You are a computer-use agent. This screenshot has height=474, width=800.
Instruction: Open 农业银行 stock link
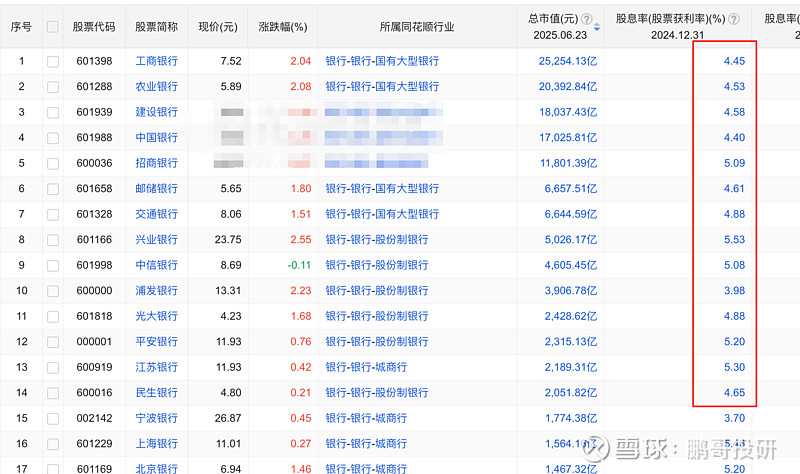156,87
